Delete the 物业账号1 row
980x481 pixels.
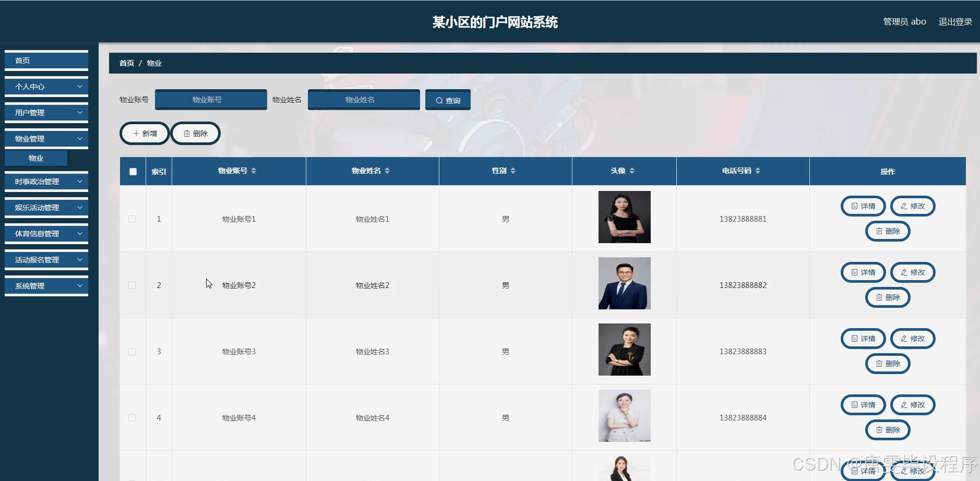888,231
